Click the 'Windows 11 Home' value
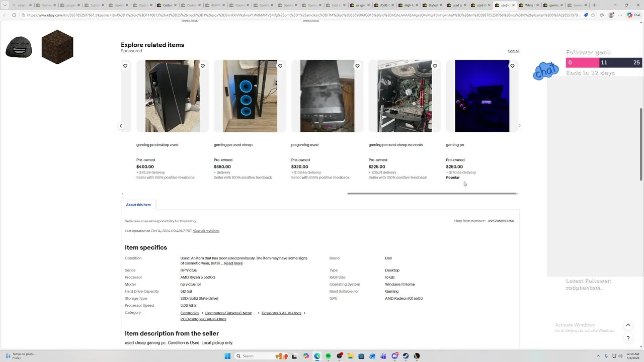Screen dimensions: 644x362 pyautogui.click(x=400, y=285)
